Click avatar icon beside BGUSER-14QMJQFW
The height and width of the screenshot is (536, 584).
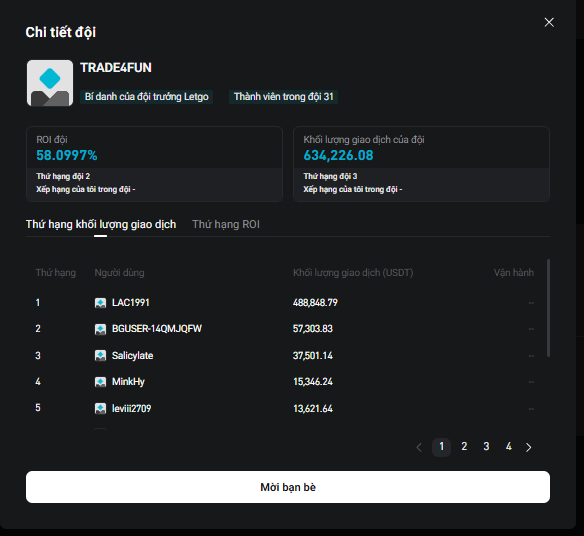pos(100,329)
